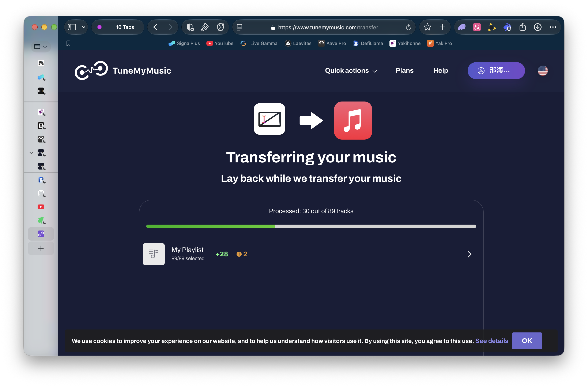588x387 pixels.
Task: Click the transfer progress bar
Action: pos(311,226)
